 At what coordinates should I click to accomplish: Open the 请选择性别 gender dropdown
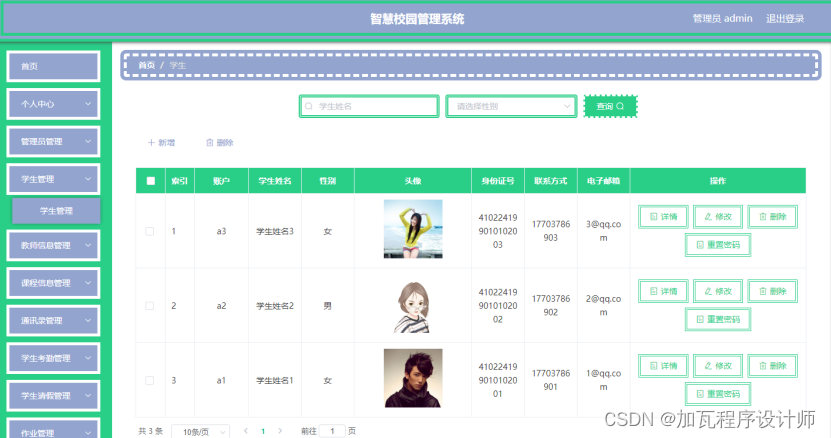pos(511,106)
